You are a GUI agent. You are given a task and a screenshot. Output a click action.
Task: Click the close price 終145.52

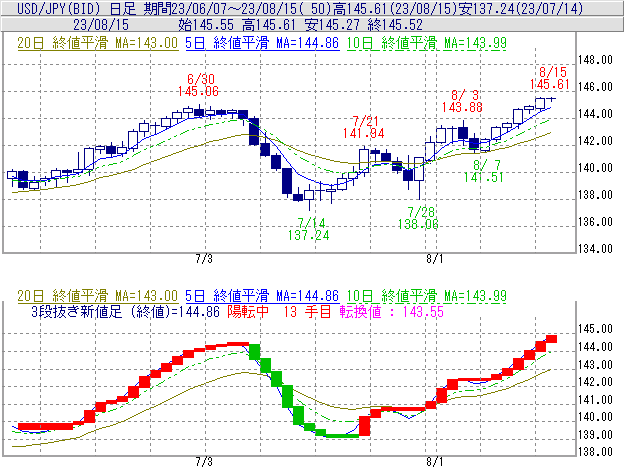tap(395, 25)
